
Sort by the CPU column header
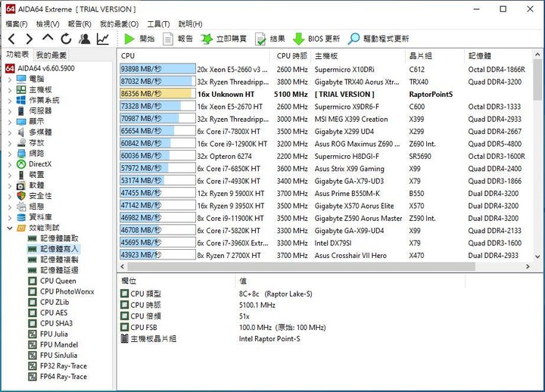pos(194,55)
